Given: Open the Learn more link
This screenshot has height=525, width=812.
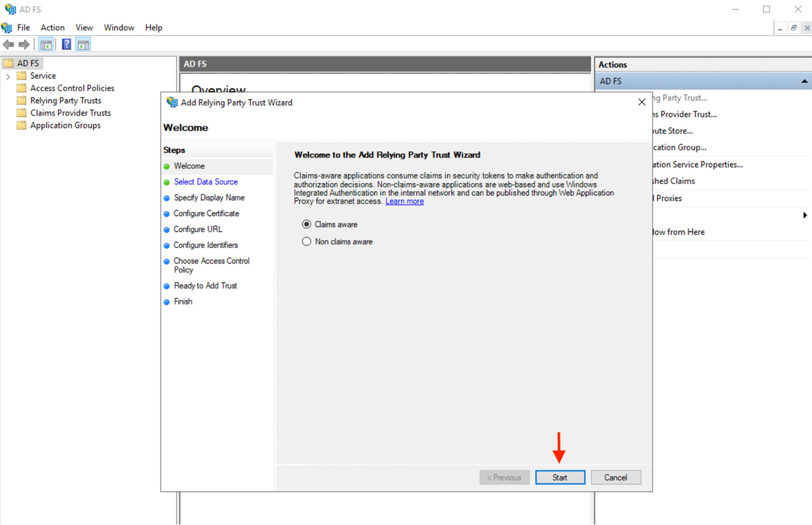Looking at the screenshot, I should point(404,201).
